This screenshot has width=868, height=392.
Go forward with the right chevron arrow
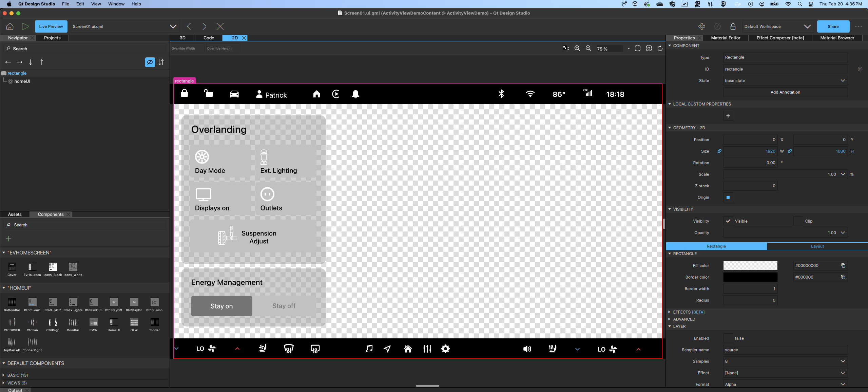point(204,26)
